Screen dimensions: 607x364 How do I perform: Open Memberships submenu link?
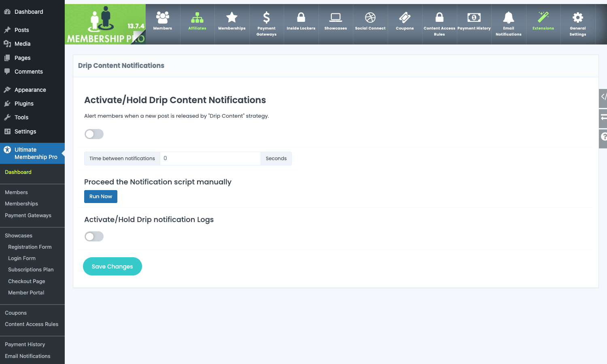pyautogui.click(x=21, y=203)
